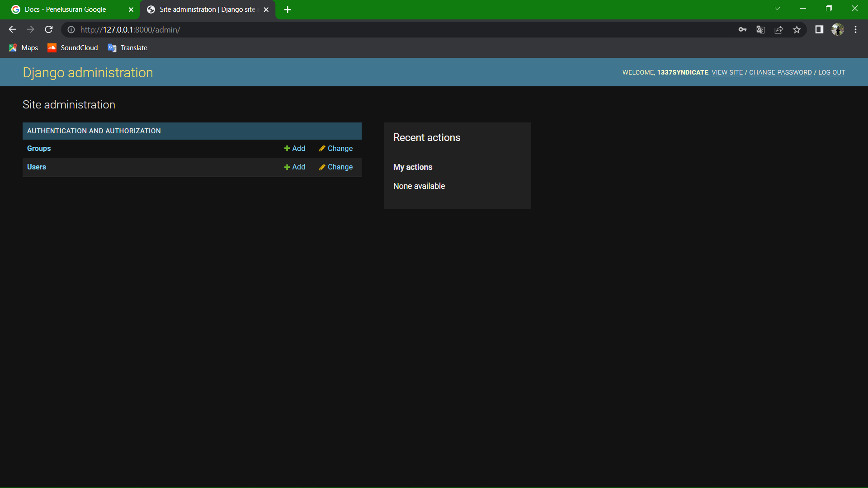Image resolution: width=868 pixels, height=488 pixels.
Task: Click Change link for Users
Action: [336, 167]
